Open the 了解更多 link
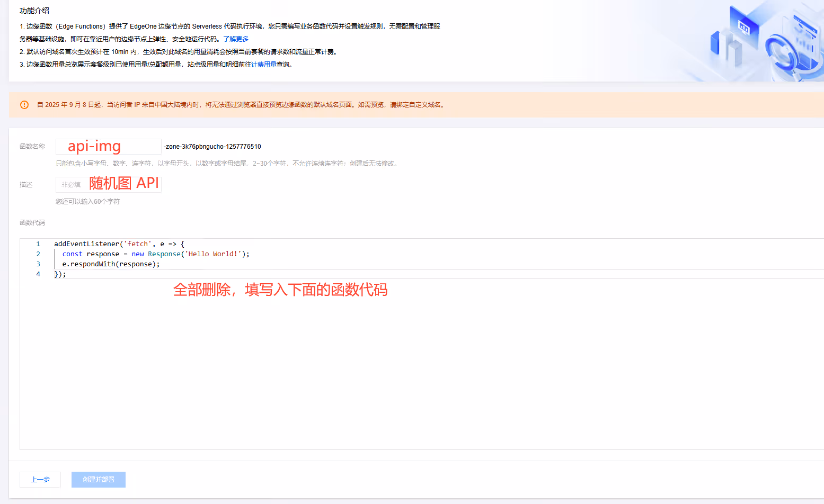The width and height of the screenshot is (824, 504). tap(236, 39)
